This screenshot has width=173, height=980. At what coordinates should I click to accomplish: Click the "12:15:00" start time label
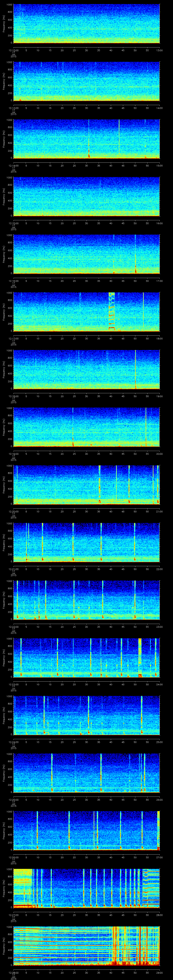pos(14,223)
